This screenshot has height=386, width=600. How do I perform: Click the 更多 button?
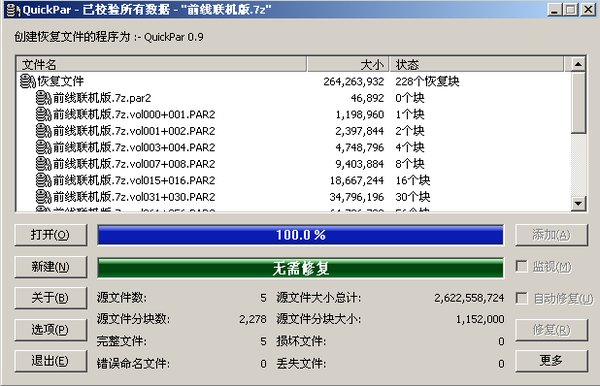(x=551, y=361)
